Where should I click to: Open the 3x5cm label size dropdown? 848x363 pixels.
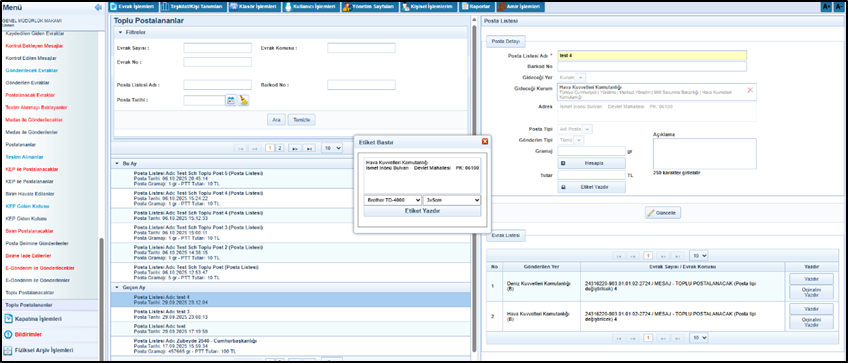click(452, 200)
